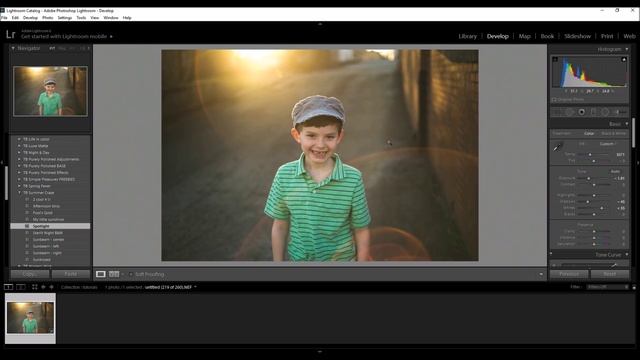Expand the TB Night & Day preset folder
This screenshot has height=360, width=640.
tap(19, 153)
